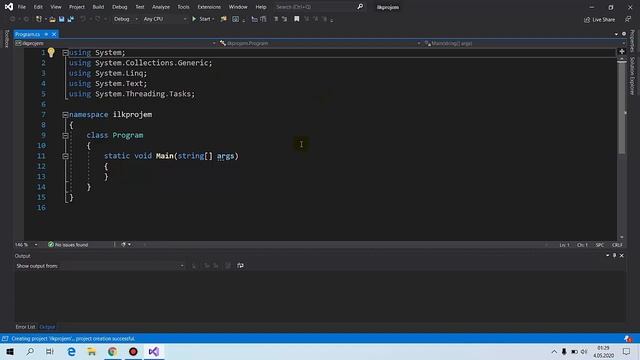Image resolution: width=640 pixels, height=360 pixels.
Task: Open the Project menu
Action: tap(77, 7)
